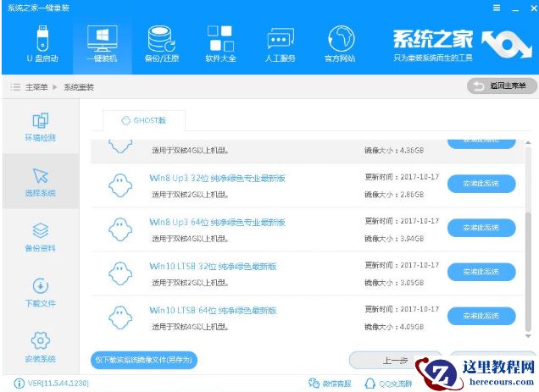Open 微信客服 WeChat support
Viewport: 539px width, 392px height.
[x=330, y=384]
